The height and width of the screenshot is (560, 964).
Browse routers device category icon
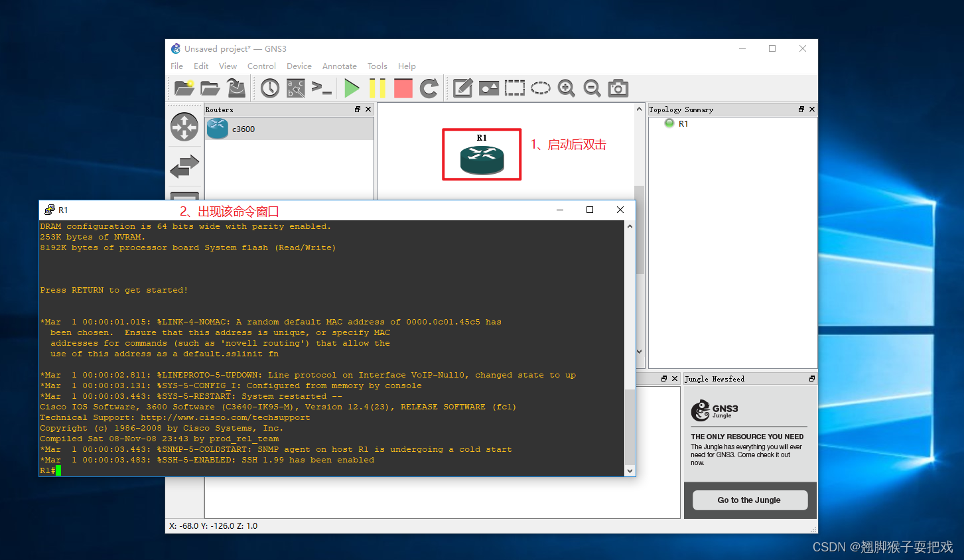(x=184, y=127)
